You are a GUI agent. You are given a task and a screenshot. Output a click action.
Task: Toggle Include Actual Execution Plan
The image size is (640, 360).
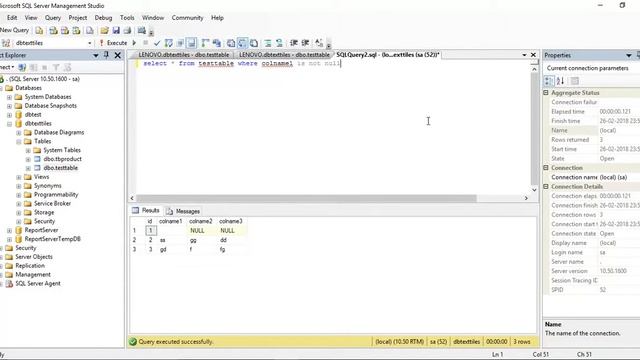click(205, 43)
